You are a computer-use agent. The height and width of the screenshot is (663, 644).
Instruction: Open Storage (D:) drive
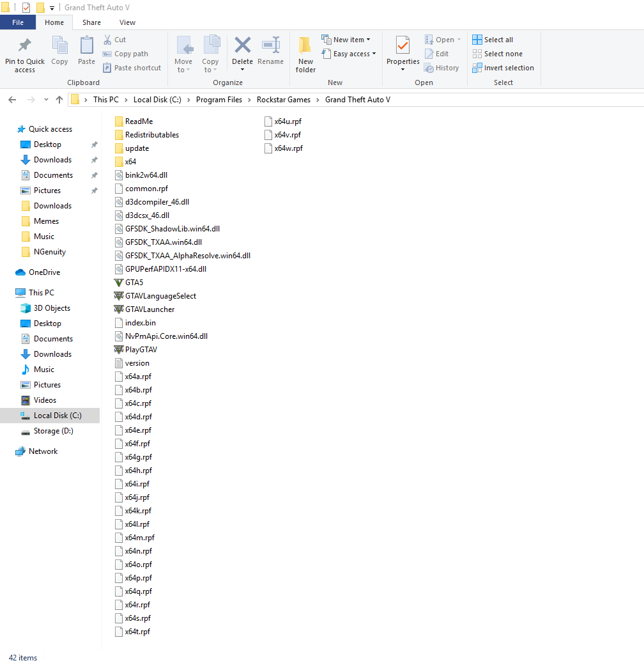click(x=47, y=431)
